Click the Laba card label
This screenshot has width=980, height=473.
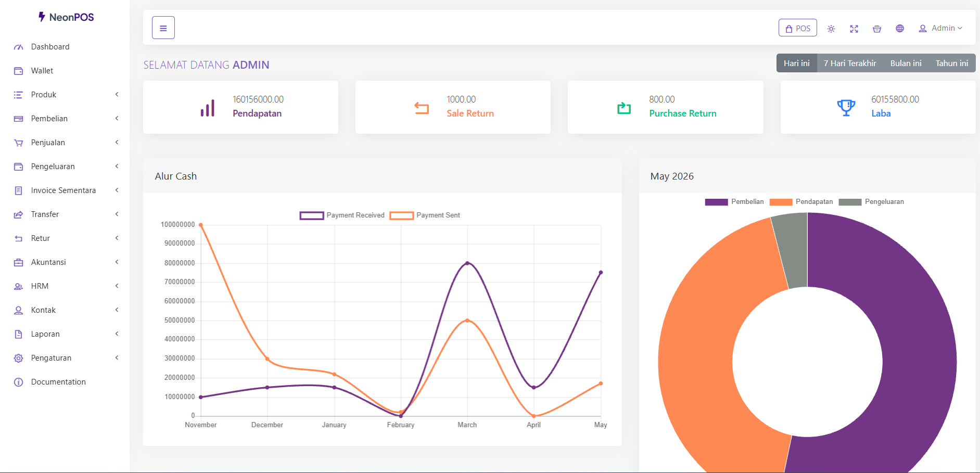[881, 113]
